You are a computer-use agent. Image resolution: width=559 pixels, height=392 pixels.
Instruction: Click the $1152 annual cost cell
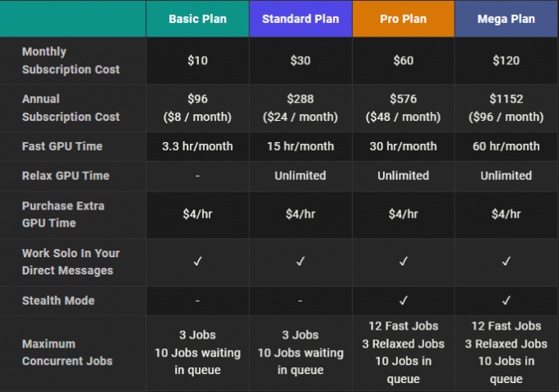click(x=506, y=108)
